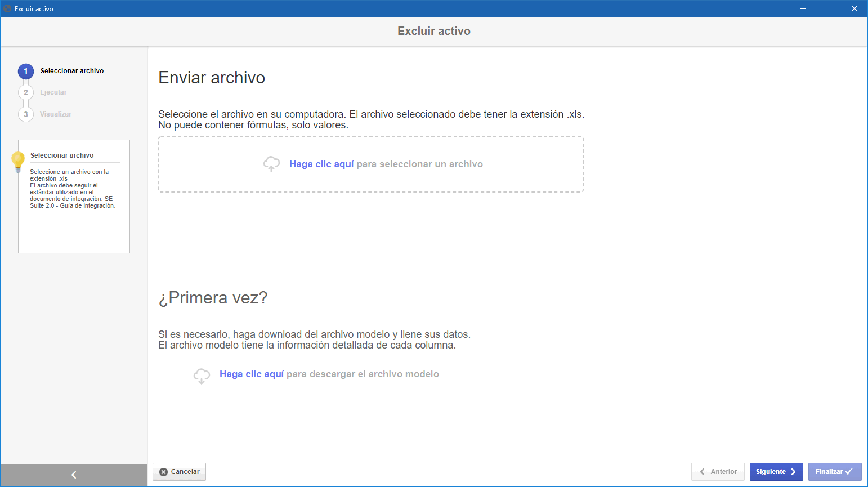Click the step 2 circle icon
The image size is (868, 487).
coord(26,92)
